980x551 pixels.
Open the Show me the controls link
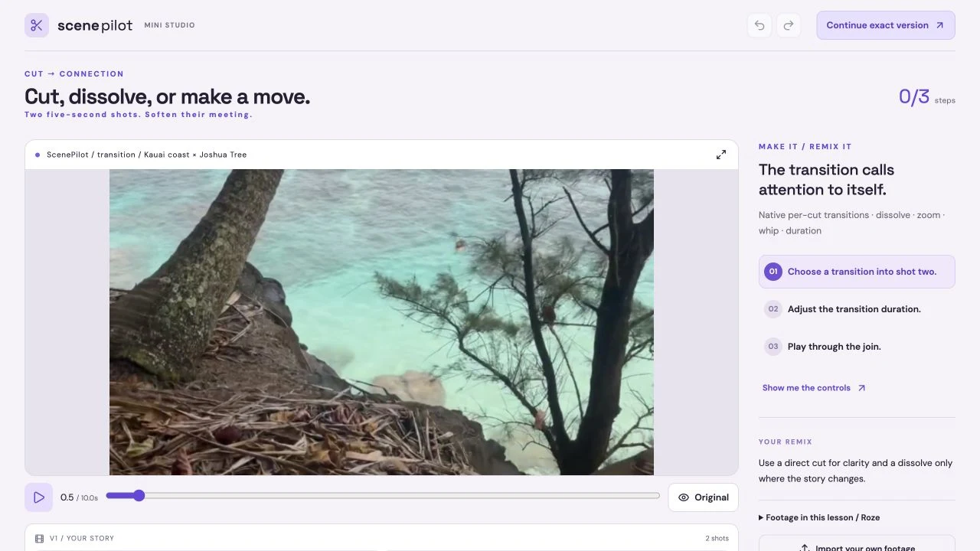tap(814, 388)
